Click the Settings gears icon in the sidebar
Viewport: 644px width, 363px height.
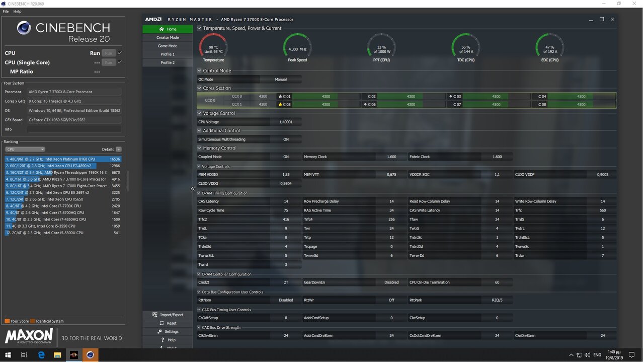160,331
